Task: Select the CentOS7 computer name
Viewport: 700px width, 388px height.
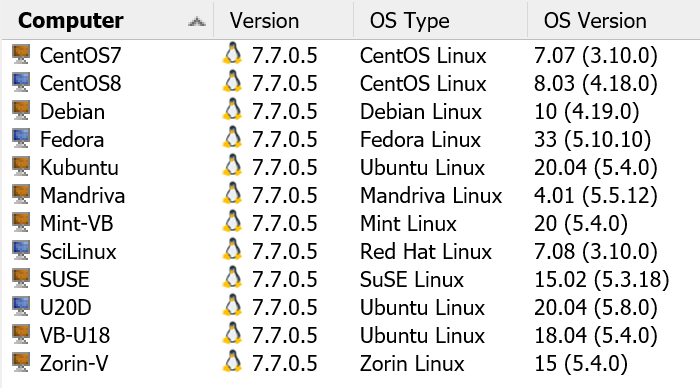Action: 80,56
